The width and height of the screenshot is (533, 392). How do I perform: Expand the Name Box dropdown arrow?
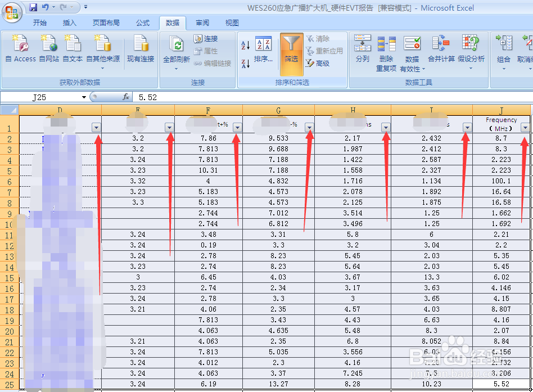[84, 97]
